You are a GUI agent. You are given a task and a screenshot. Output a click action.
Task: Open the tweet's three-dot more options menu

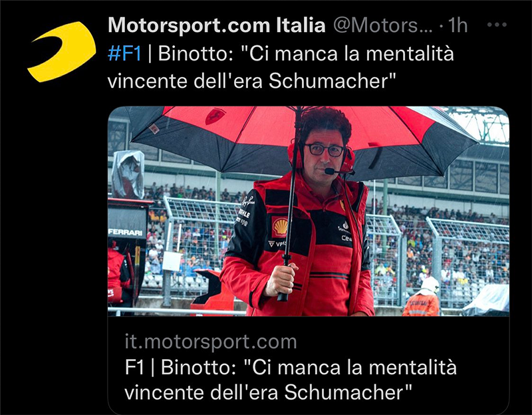coord(497,25)
